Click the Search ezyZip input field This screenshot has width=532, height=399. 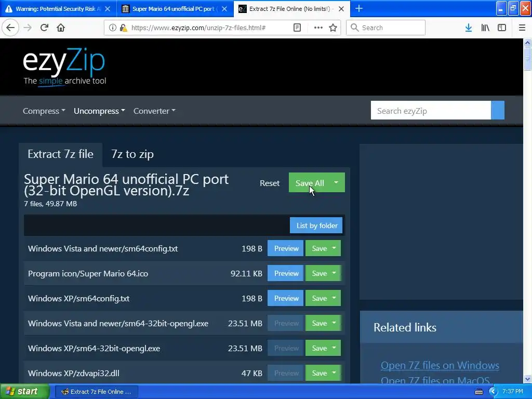(x=431, y=110)
